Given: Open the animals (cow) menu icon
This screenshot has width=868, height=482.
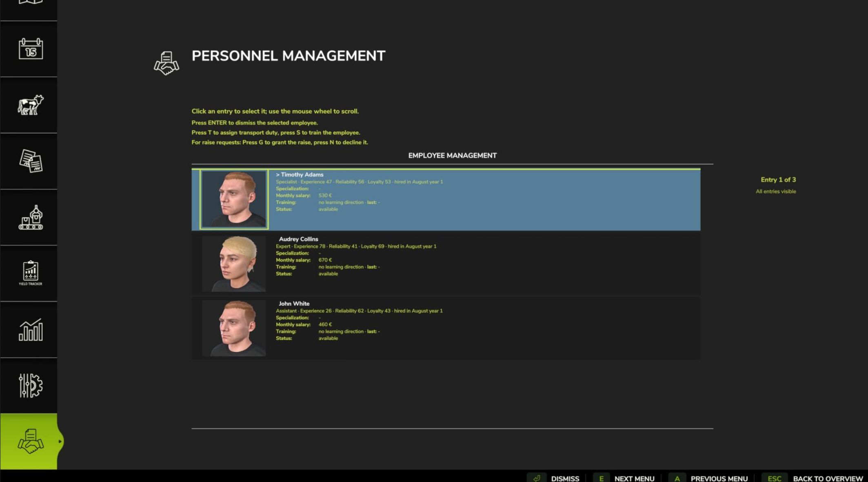Looking at the screenshot, I should 31,105.
